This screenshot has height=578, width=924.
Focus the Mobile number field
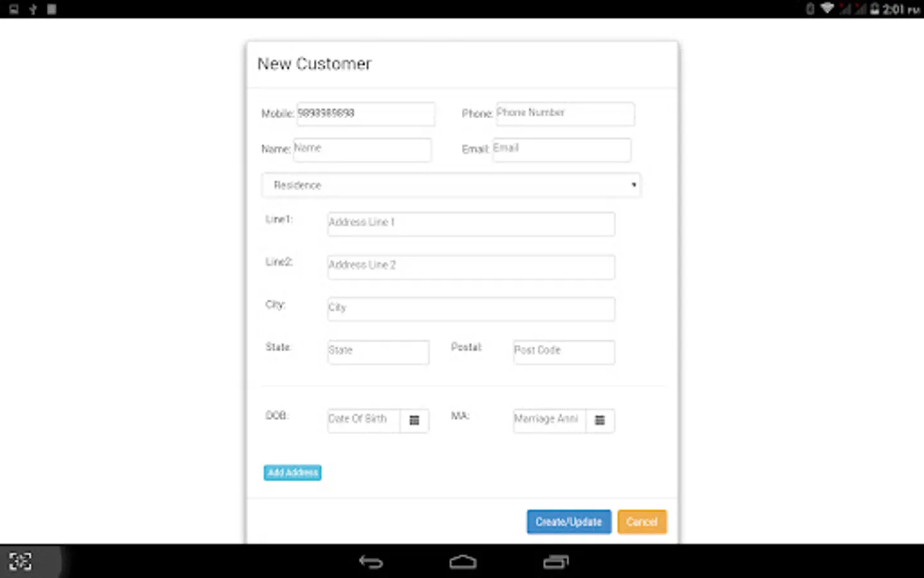pos(366,114)
